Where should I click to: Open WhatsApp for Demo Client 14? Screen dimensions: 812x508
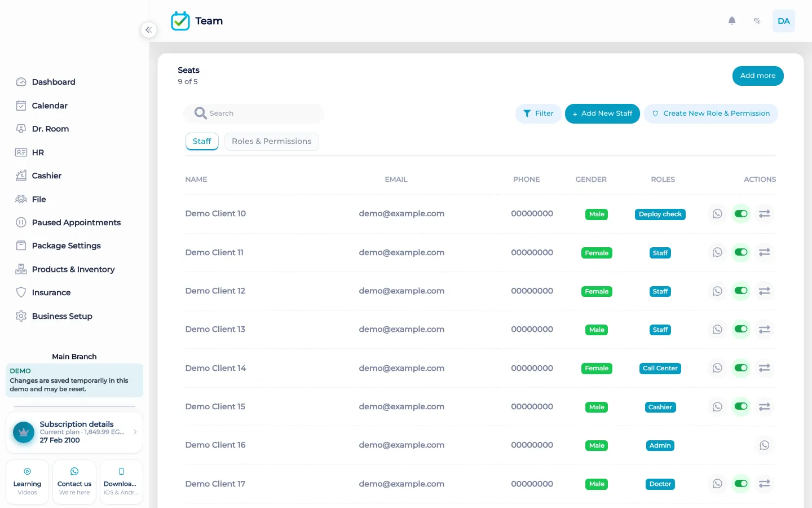[x=717, y=368]
